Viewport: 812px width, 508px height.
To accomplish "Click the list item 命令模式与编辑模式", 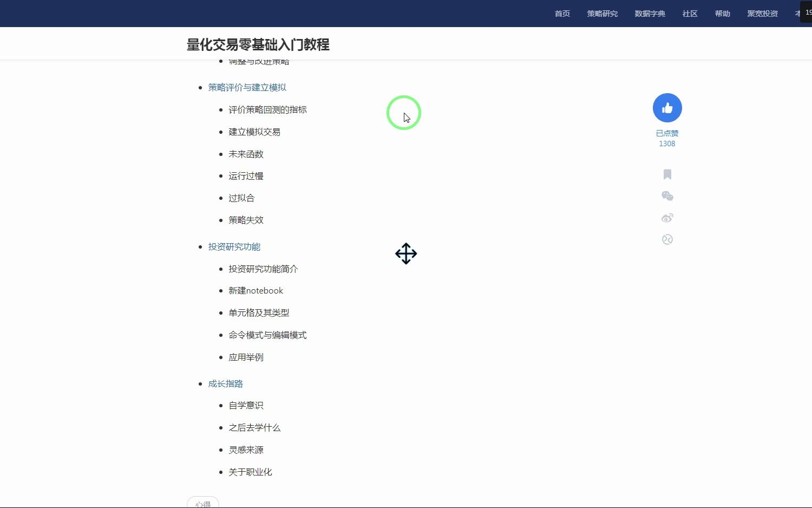I will 267,335.
